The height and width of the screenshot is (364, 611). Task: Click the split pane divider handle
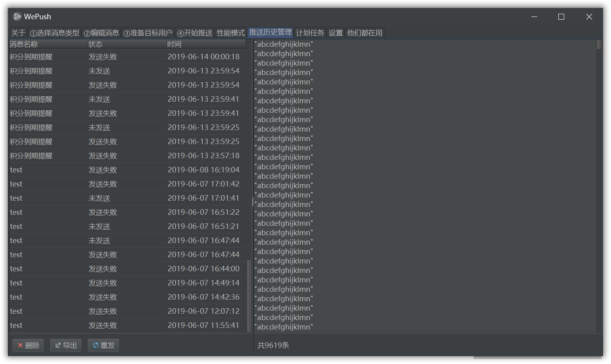(x=252, y=201)
